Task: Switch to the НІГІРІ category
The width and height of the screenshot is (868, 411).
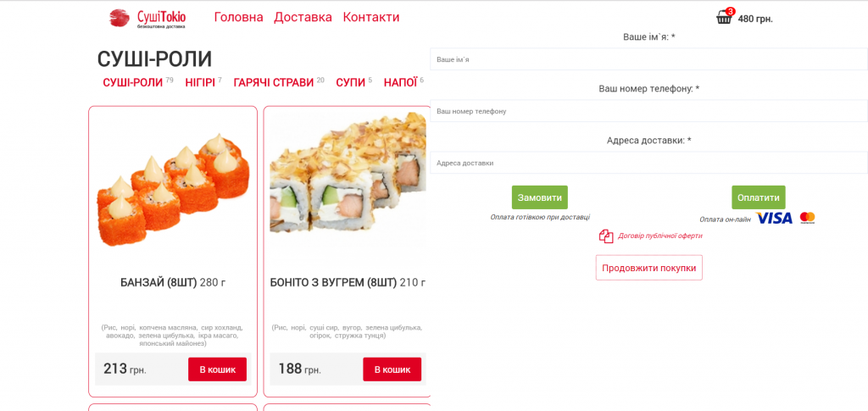Action: tap(200, 83)
